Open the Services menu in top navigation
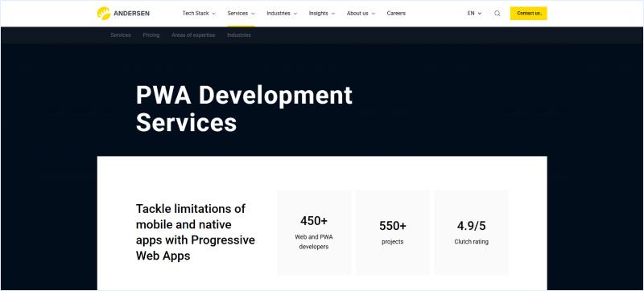 (x=241, y=13)
